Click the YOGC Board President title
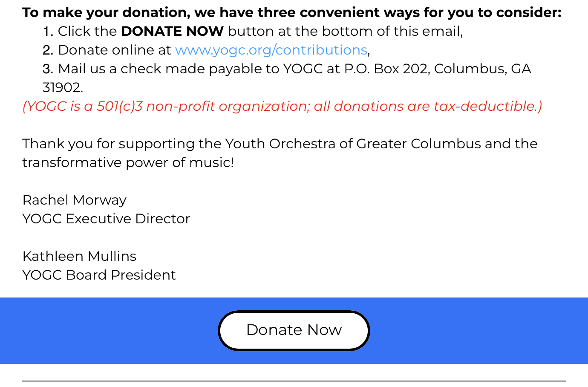 coord(99,275)
